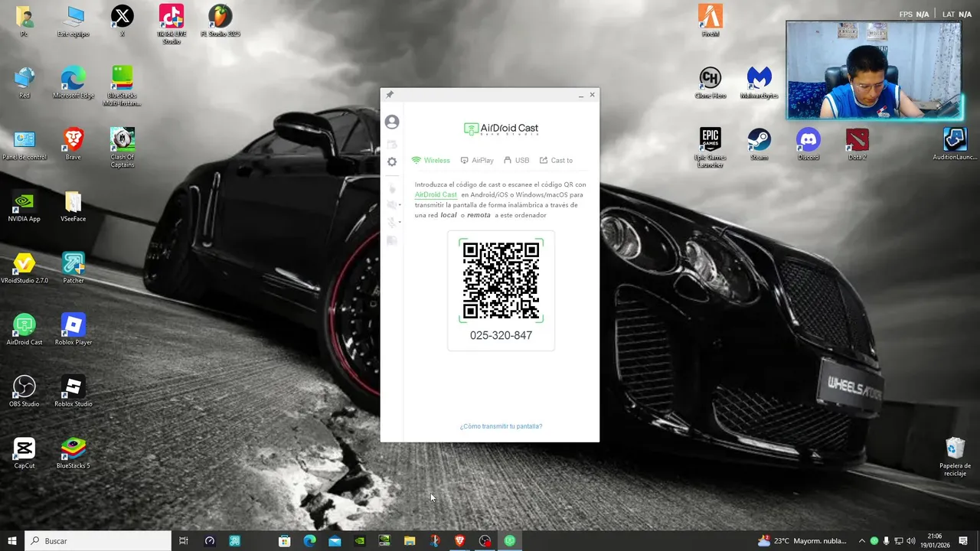The height and width of the screenshot is (551, 980).
Task: Select the VRoidStudio 2.7.0 desktop icon
Action: pos(24,268)
